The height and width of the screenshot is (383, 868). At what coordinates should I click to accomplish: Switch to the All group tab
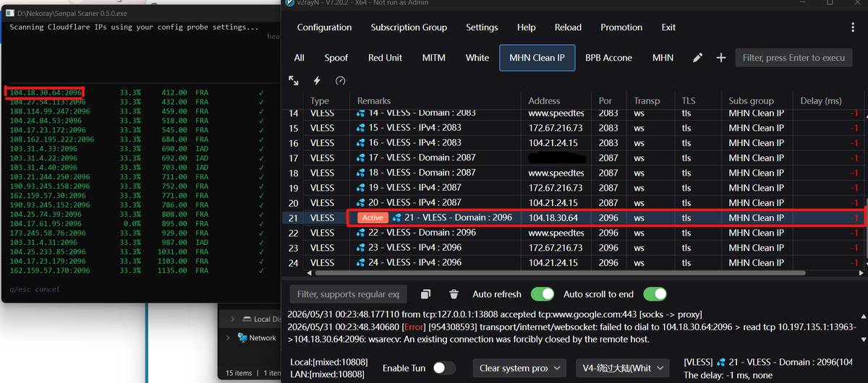pos(299,58)
